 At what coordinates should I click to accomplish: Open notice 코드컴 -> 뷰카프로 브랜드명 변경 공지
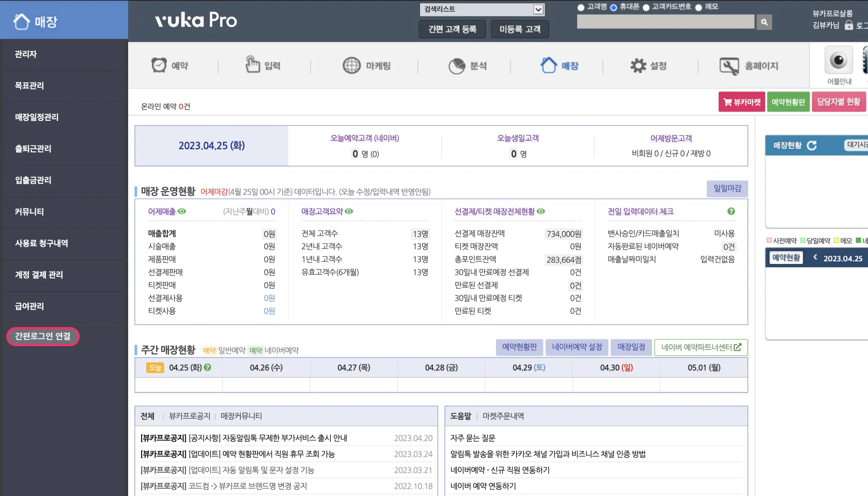pyautogui.click(x=224, y=486)
